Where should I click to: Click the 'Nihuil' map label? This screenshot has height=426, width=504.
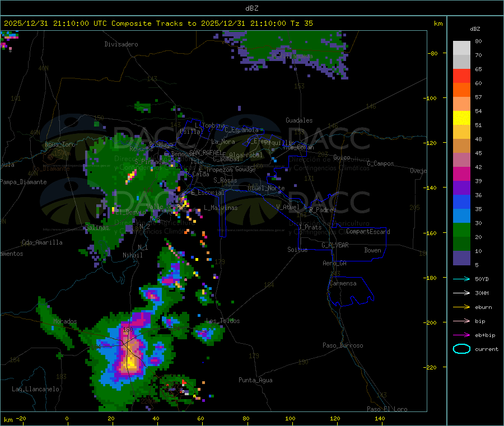[133, 255]
